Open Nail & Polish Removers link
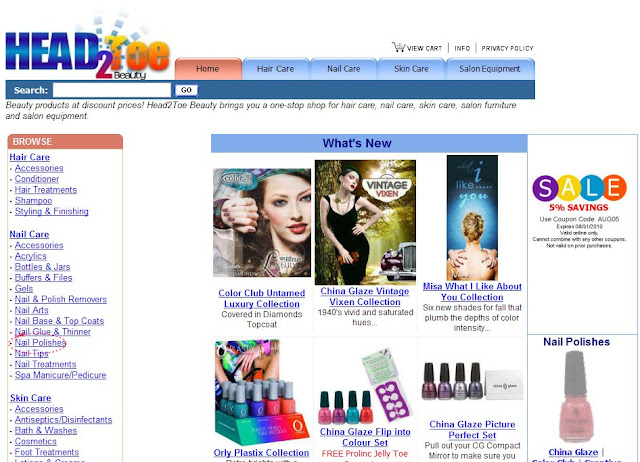This screenshot has width=640, height=462. click(x=60, y=299)
